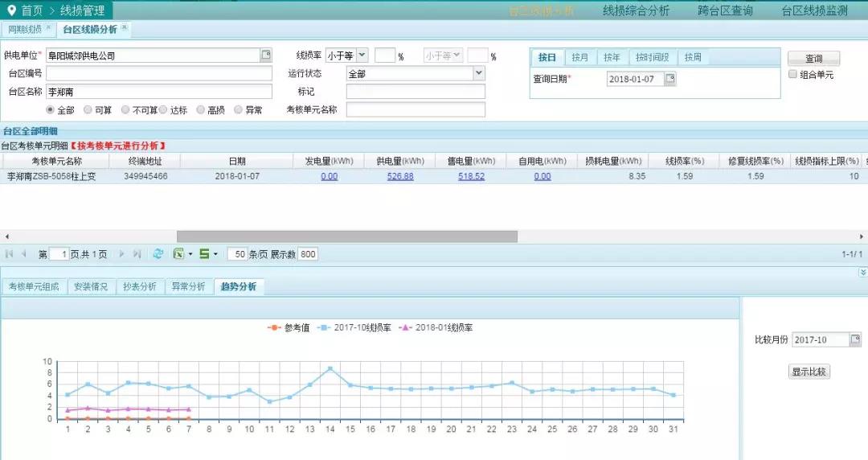Switch to the 按月 tab

point(579,57)
